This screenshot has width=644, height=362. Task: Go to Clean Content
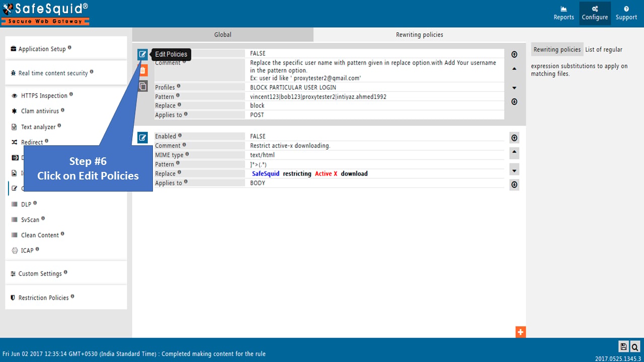tap(39, 235)
